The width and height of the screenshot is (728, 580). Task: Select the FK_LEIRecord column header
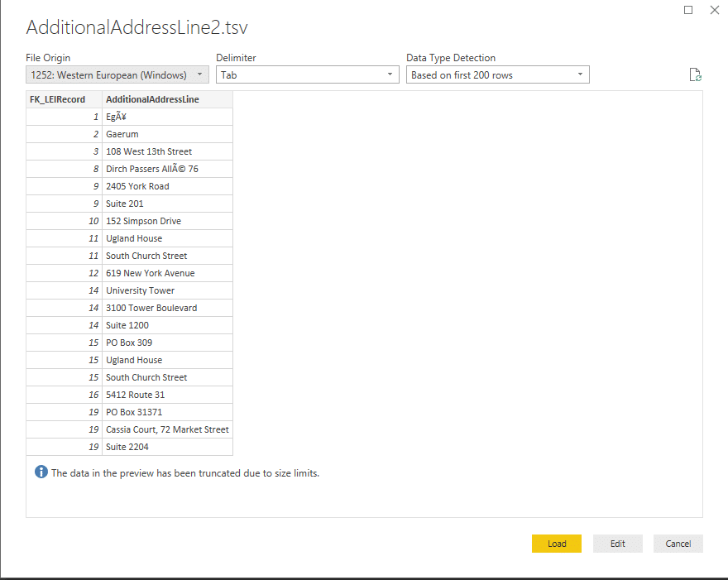(x=64, y=99)
